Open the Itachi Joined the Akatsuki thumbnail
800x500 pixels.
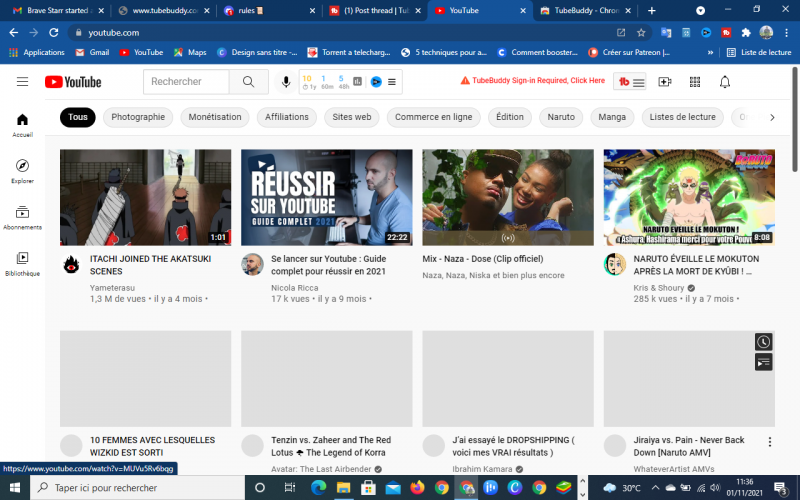click(x=145, y=197)
